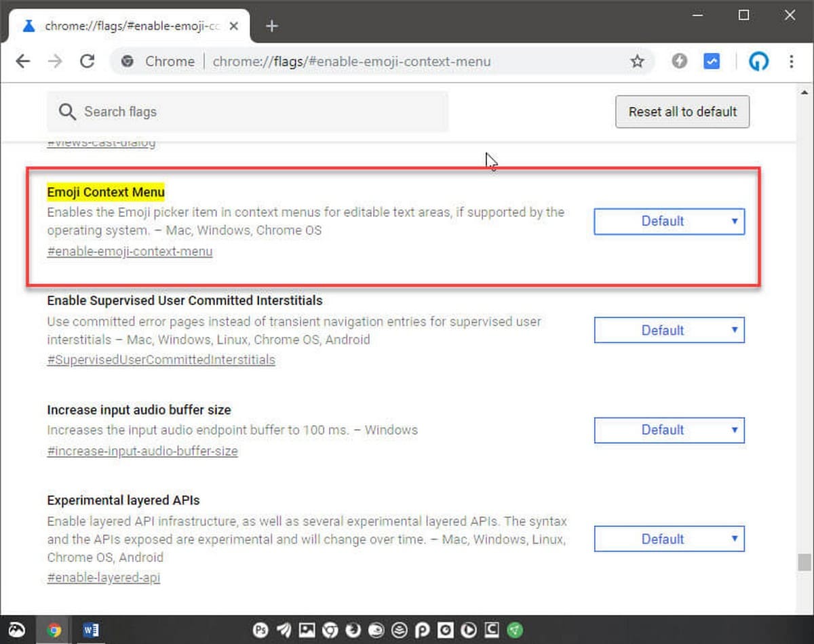The height and width of the screenshot is (644, 814).
Task: Click the vertical scrollbar thumb
Action: (805, 563)
